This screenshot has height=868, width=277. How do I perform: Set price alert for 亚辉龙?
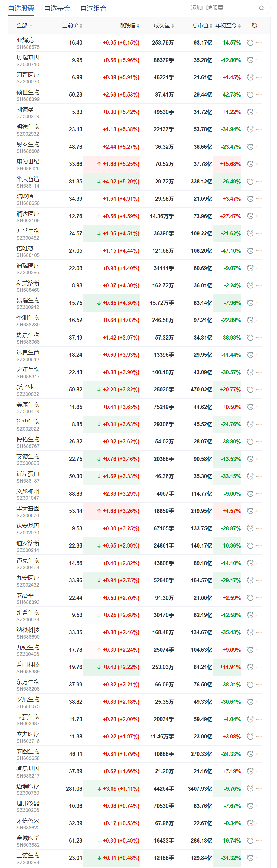pos(250,43)
